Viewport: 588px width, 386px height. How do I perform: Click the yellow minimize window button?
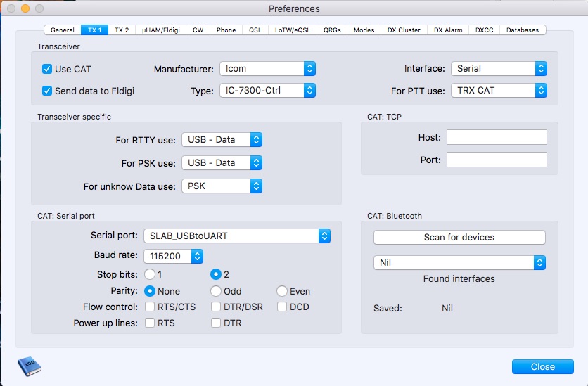[25, 8]
